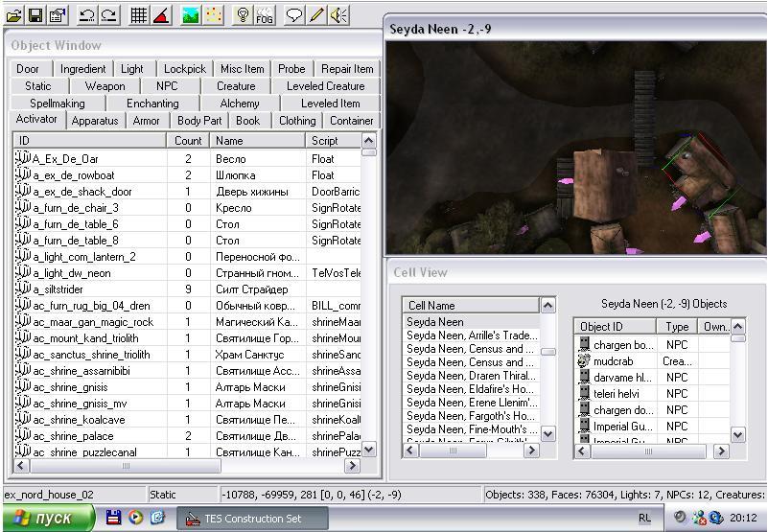Click the Cell Name column header
768x532 pixels.
pos(470,306)
